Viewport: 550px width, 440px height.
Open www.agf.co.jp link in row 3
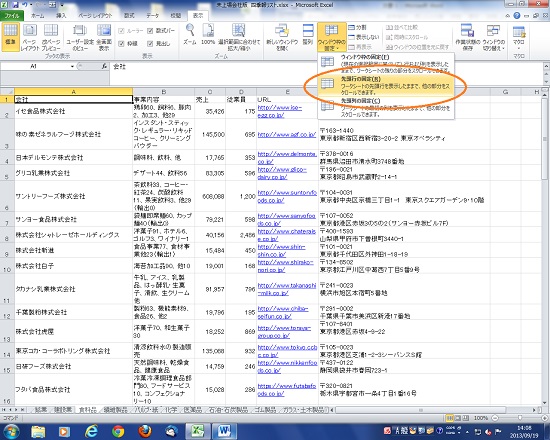[x=287, y=134]
